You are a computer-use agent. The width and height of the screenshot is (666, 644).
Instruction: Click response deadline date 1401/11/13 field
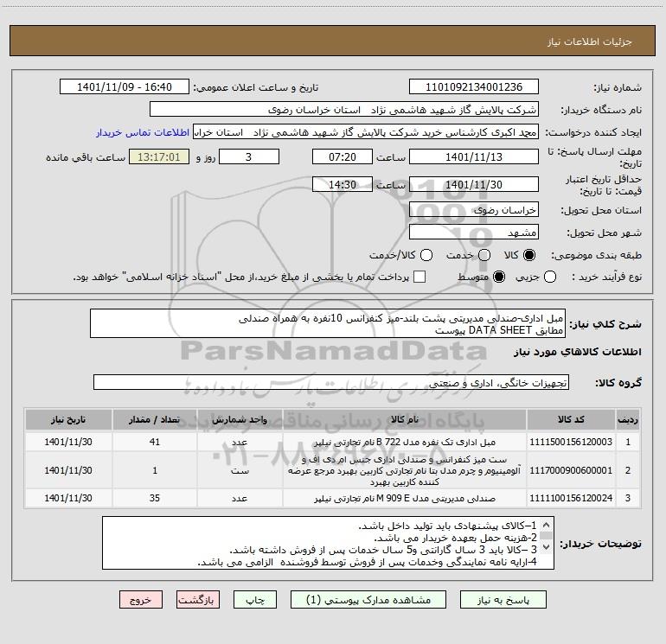tap(474, 156)
